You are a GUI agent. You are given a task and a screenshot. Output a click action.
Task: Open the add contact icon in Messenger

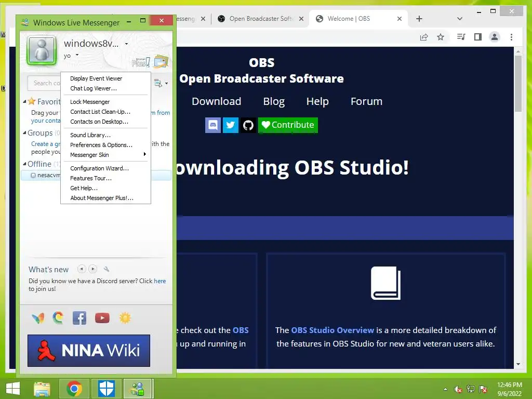coord(158,83)
